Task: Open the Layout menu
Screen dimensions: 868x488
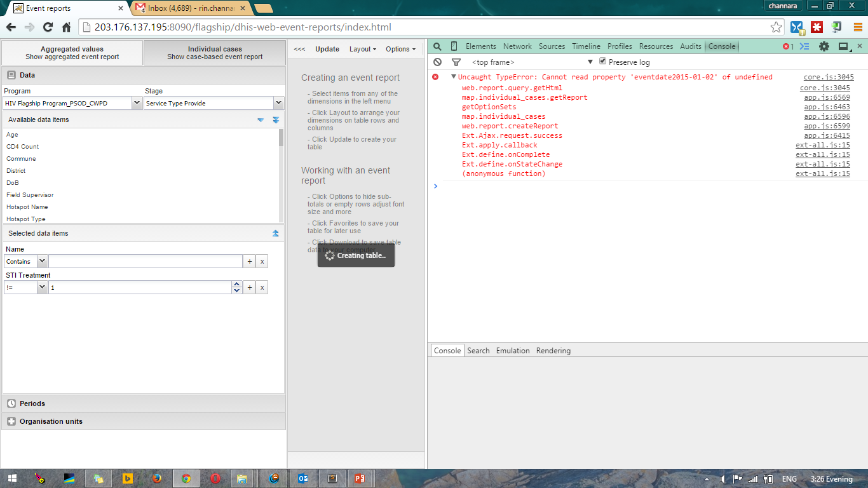Action: [x=362, y=49]
